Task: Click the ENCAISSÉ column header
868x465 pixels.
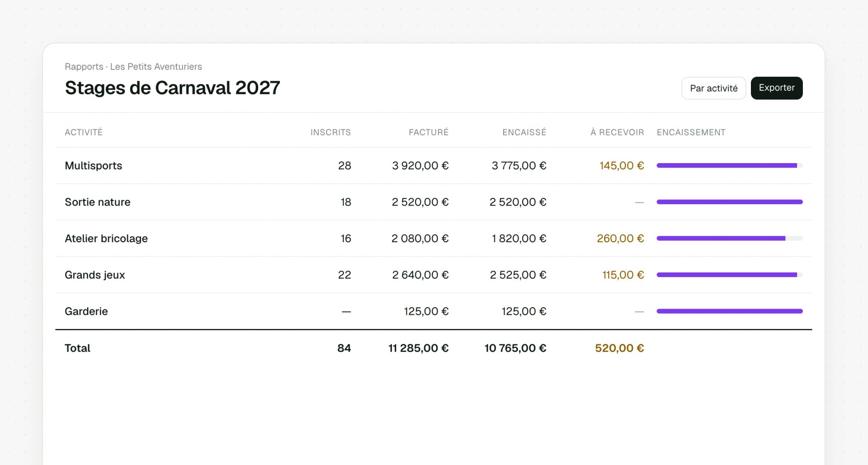Action: click(x=524, y=132)
